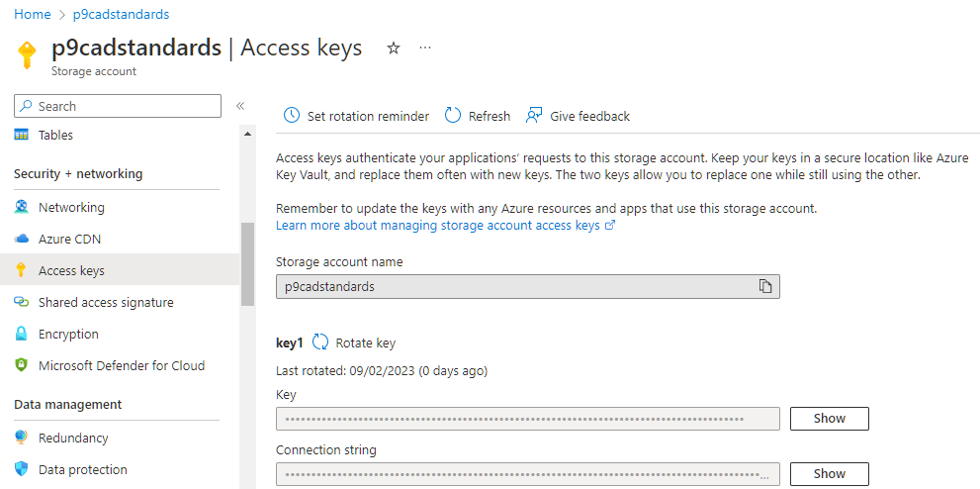This screenshot has width=980, height=489.
Task: Copy the storage account name
Action: click(x=764, y=286)
